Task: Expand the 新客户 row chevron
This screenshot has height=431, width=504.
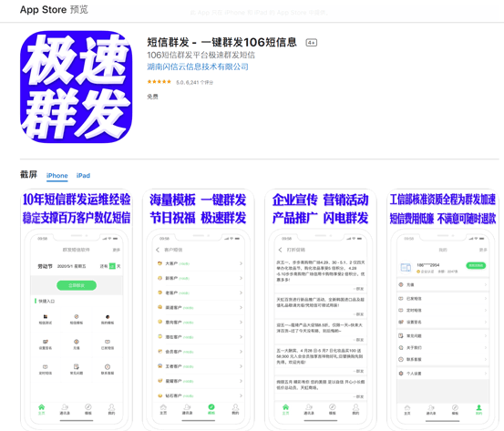Action: coord(241,278)
